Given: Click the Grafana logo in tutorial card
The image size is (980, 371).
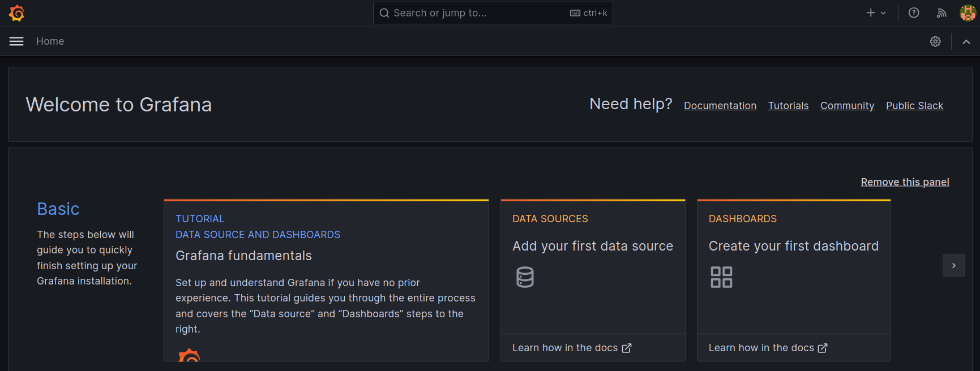Looking at the screenshot, I should pos(189,355).
